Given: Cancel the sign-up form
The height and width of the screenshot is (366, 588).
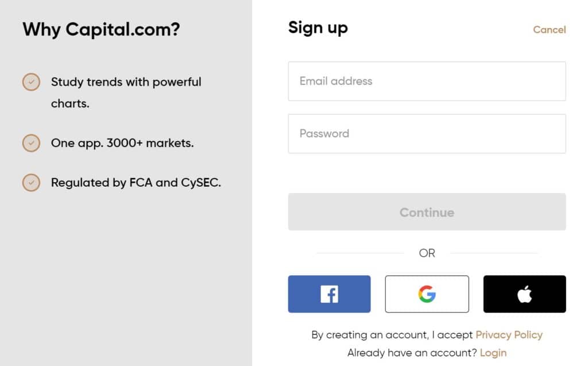Looking at the screenshot, I should (549, 30).
